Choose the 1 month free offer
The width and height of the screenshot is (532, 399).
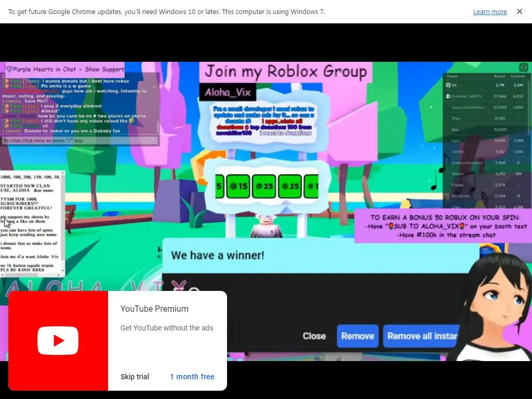pyautogui.click(x=192, y=377)
